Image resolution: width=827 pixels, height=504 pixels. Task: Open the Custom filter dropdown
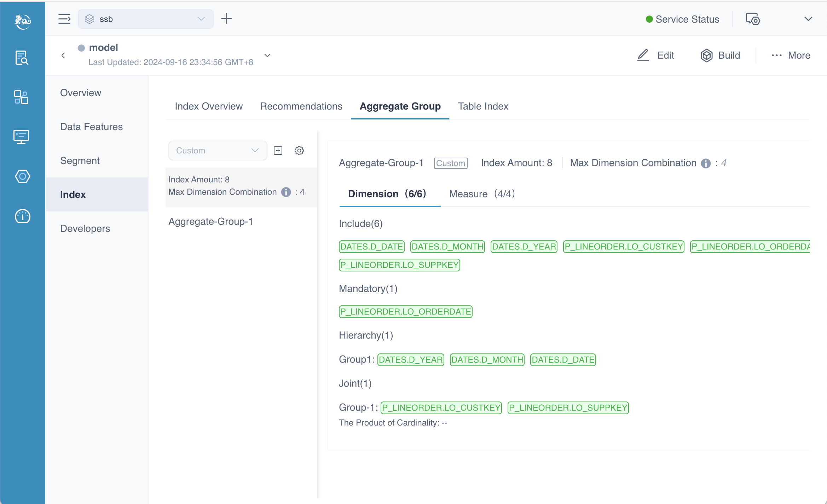pyautogui.click(x=218, y=151)
